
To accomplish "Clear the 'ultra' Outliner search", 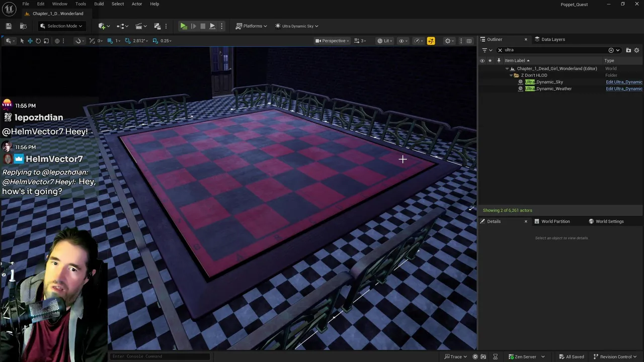I will (500, 50).
